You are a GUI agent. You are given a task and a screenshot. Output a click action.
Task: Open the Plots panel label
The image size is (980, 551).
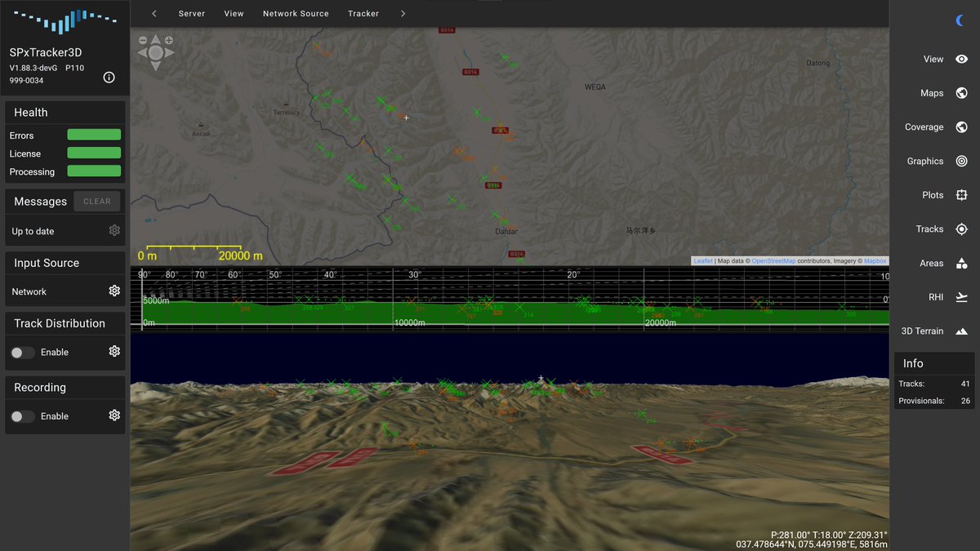[x=933, y=195]
